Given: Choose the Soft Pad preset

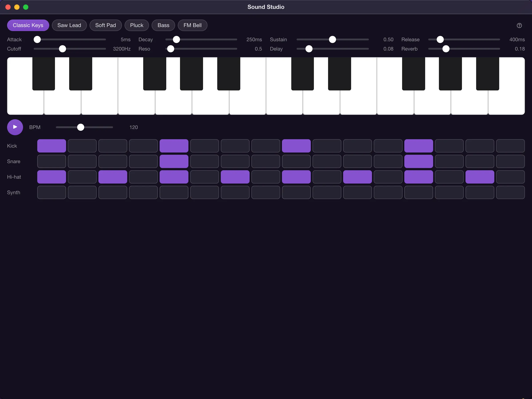Looking at the screenshot, I should pos(106,25).
